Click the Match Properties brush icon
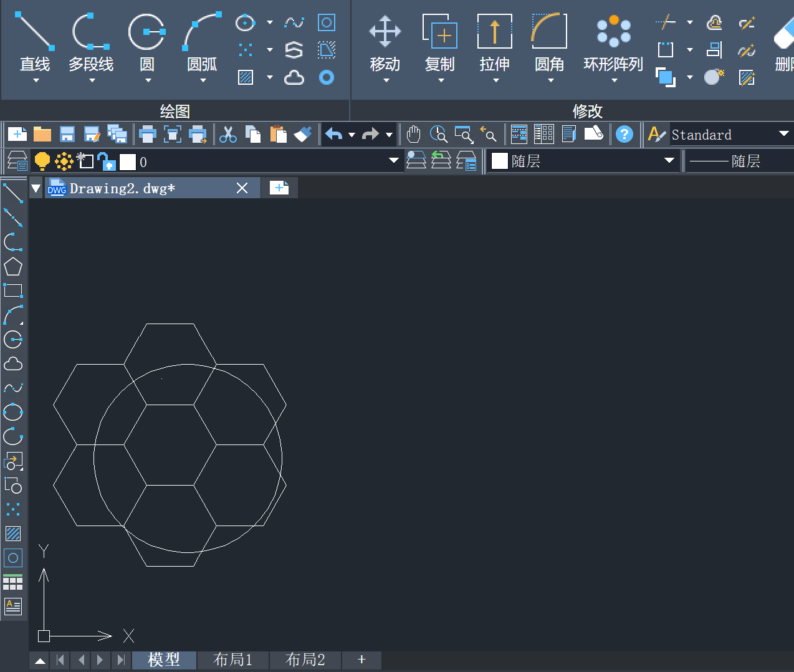This screenshot has width=794, height=672. point(303,134)
